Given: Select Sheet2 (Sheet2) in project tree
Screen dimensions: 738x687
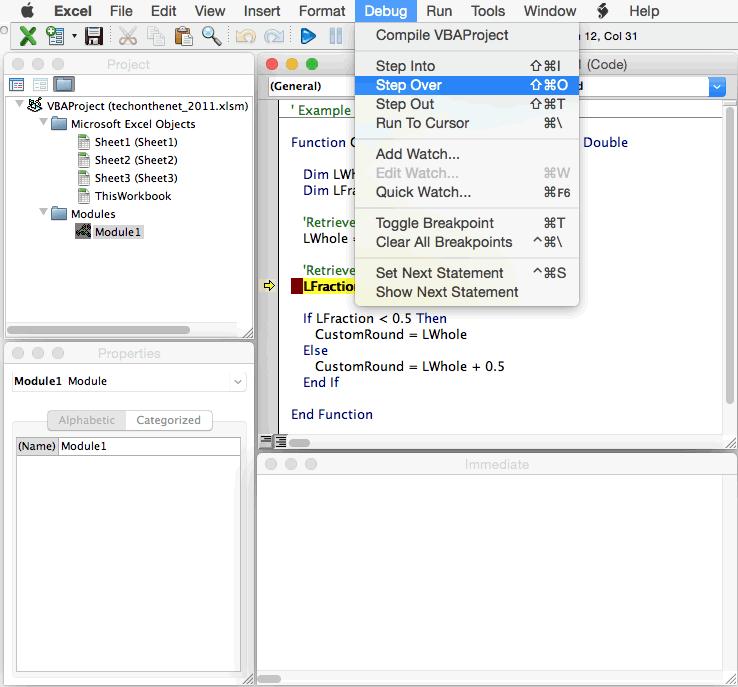Looking at the screenshot, I should 128,160.
